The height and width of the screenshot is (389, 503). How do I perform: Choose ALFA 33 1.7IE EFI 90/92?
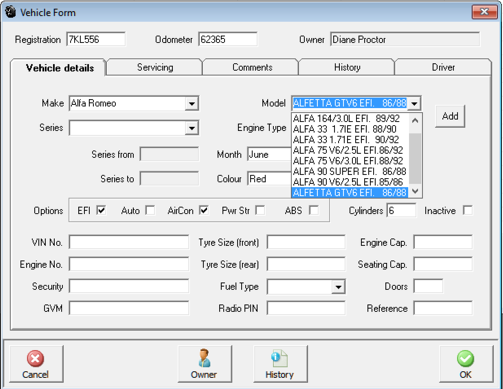350,140
